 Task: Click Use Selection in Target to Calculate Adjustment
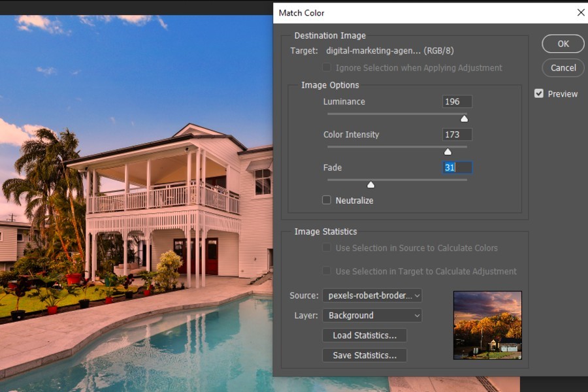coord(327,271)
